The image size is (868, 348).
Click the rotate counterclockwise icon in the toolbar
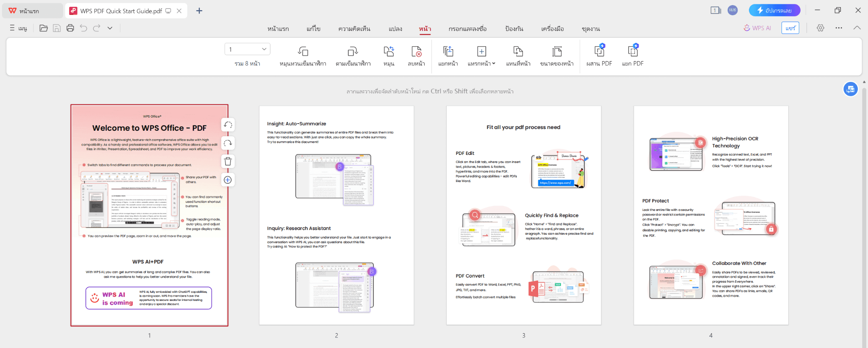[303, 52]
